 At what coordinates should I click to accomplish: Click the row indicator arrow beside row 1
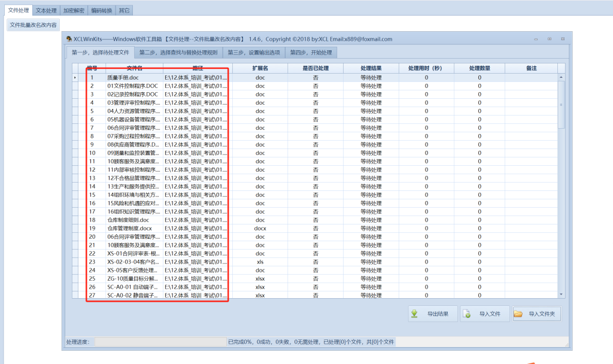point(75,78)
